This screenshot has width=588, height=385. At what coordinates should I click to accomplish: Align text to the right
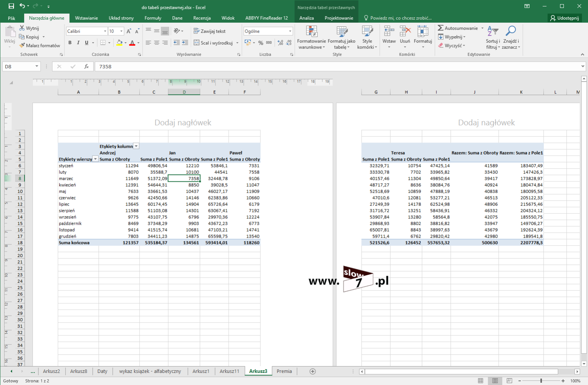(165, 43)
